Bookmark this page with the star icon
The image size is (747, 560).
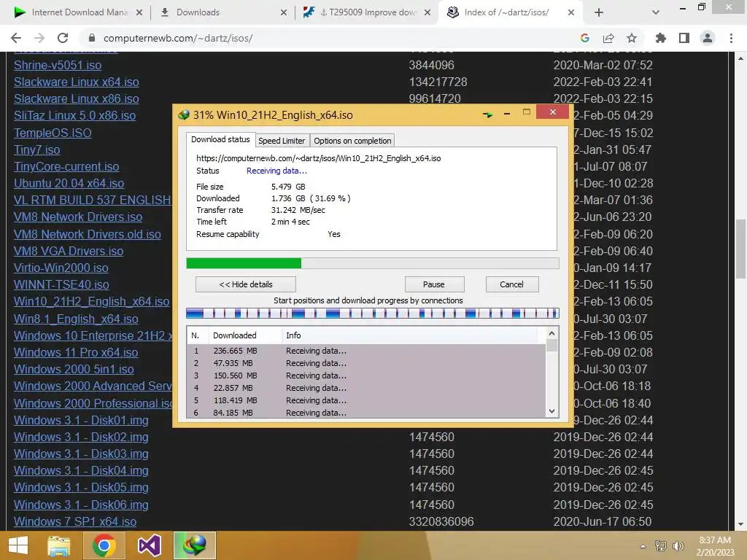click(x=632, y=38)
